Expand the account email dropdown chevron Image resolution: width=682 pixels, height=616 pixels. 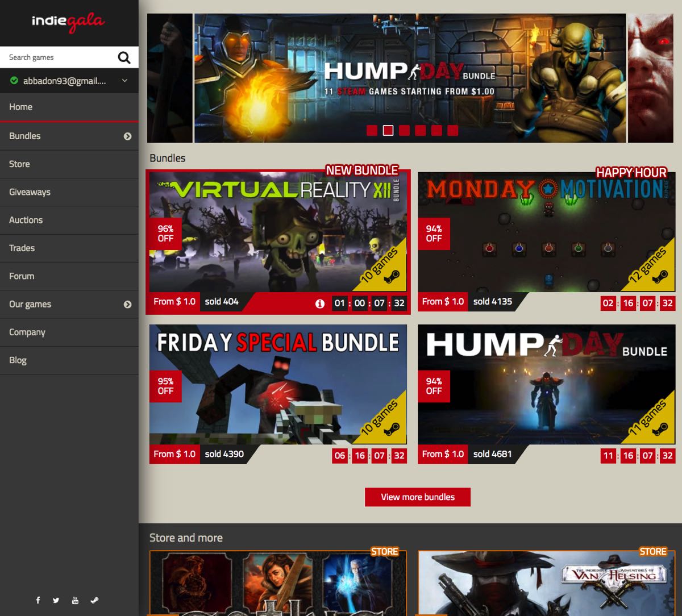coord(125,81)
